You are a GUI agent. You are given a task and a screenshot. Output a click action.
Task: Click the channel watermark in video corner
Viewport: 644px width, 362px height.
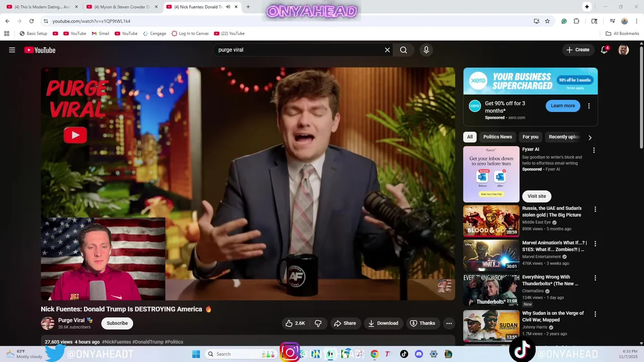(444, 286)
